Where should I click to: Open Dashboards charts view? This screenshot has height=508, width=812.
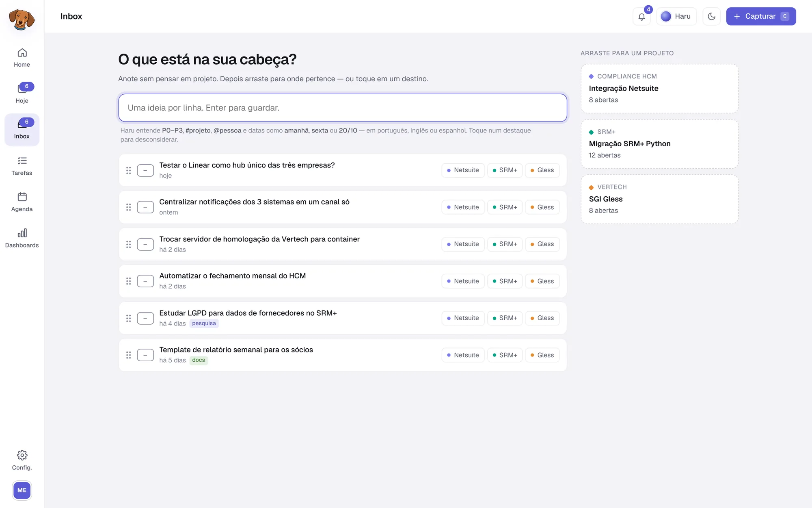pyautogui.click(x=22, y=238)
